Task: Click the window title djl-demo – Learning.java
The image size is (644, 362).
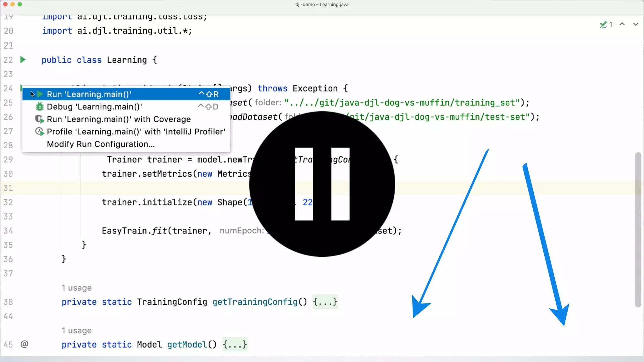Action: (322, 4)
